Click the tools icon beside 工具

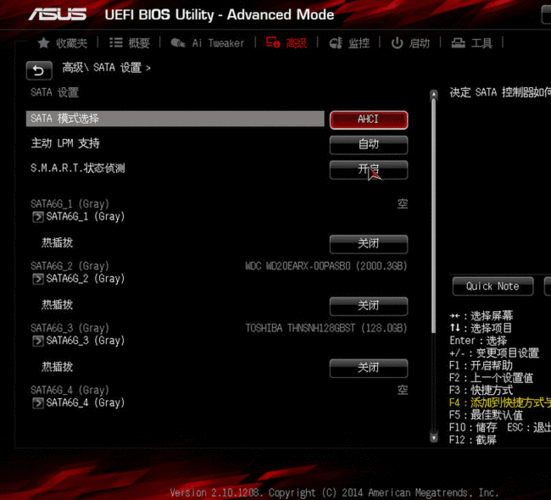tap(458, 43)
